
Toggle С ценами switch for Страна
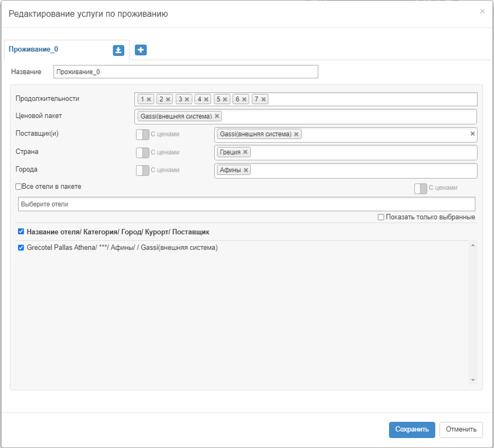(142, 153)
